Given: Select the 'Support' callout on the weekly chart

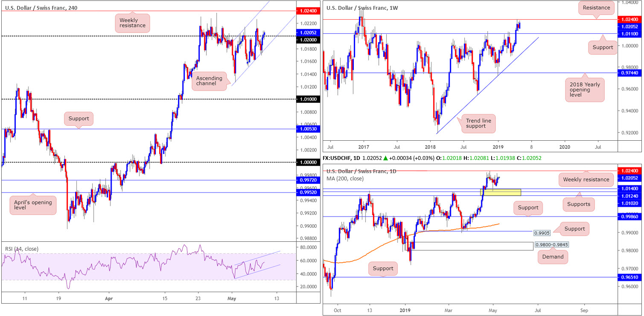Looking at the screenshot, I should (x=603, y=48).
